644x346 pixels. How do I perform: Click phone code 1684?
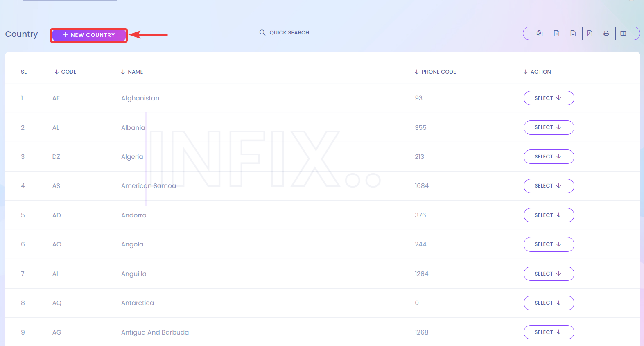tap(422, 186)
